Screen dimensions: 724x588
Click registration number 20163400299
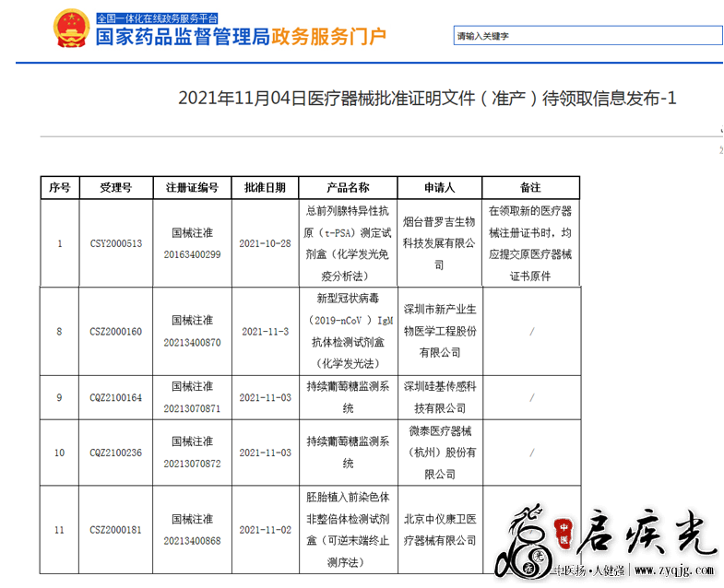[192, 254]
